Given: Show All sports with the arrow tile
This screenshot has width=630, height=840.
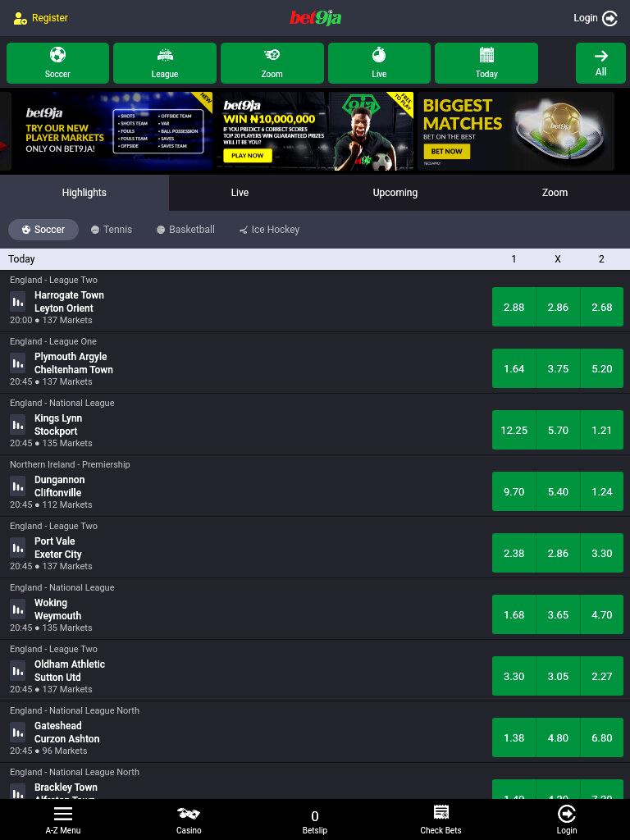Looking at the screenshot, I should coord(600,63).
